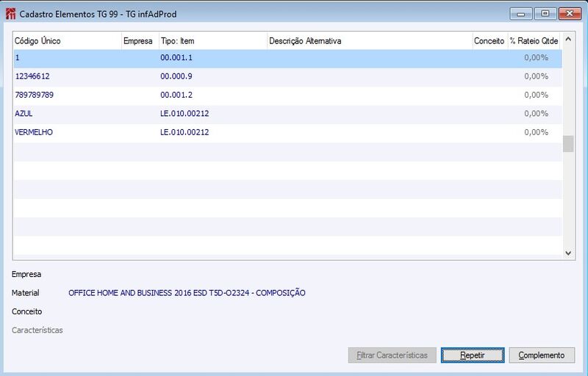Viewport: 588px width, 376px height.
Task: Minimize the Cadastro Elementos window
Action: pos(521,14)
